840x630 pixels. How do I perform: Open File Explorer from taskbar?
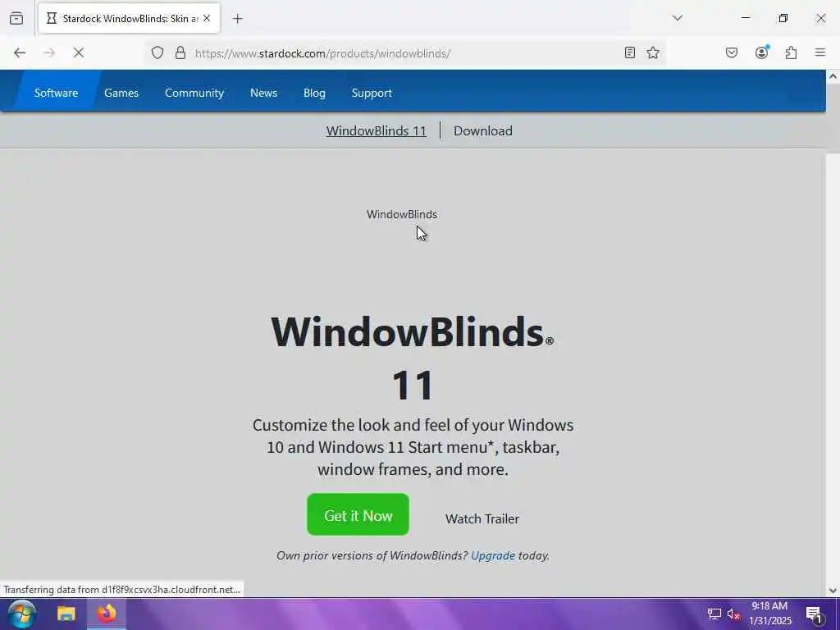pyautogui.click(x=66, y=614)
